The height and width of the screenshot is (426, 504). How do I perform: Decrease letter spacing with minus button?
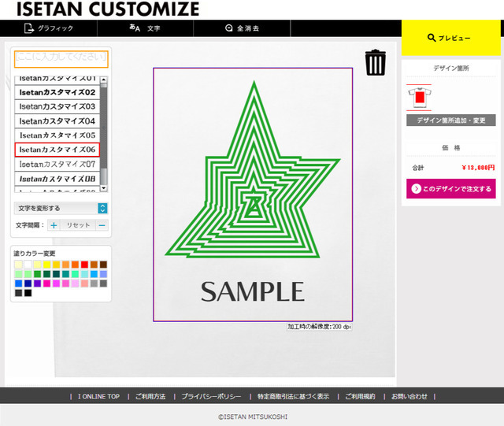(x=102, y=225)
